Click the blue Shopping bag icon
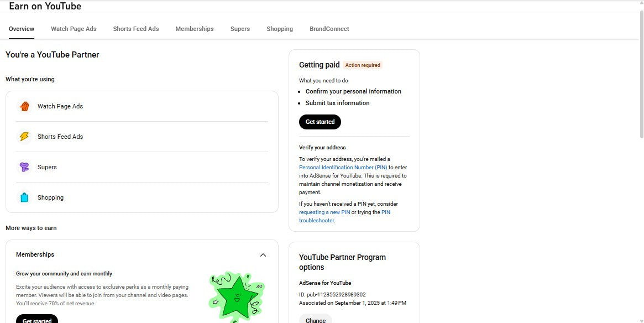The image size is (644, 323). [24, 197]
